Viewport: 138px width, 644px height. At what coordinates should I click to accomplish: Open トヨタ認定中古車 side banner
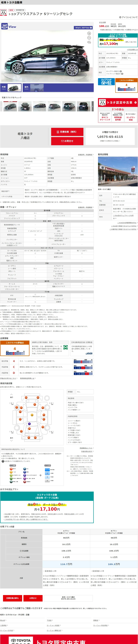click(118, 103)
